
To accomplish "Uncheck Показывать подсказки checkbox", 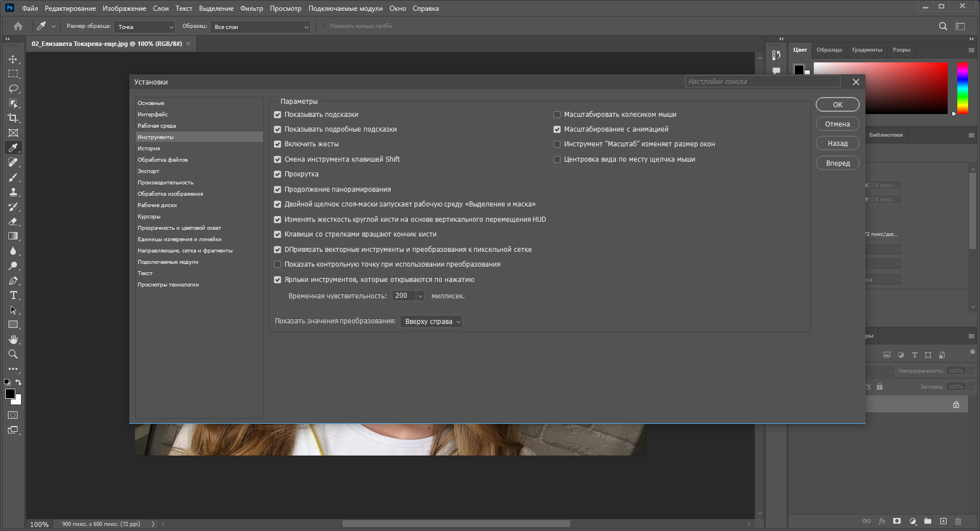I will 278,115.
